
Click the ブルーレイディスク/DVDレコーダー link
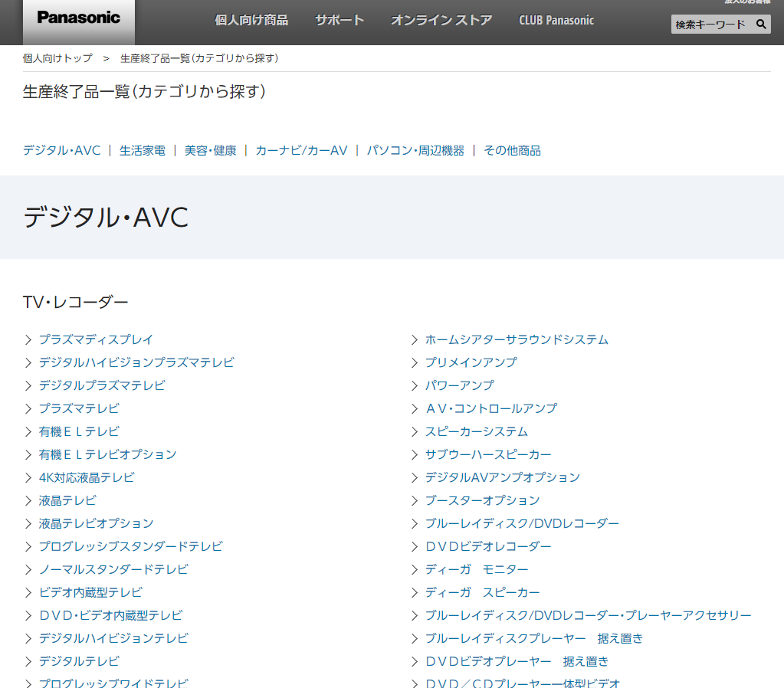(x=522, y=523)
